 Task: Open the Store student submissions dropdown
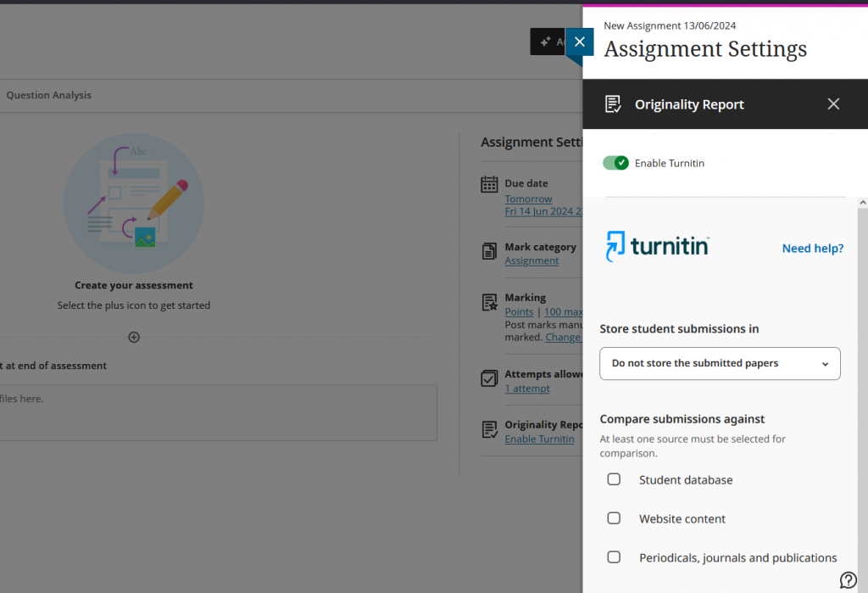[719, 363]
